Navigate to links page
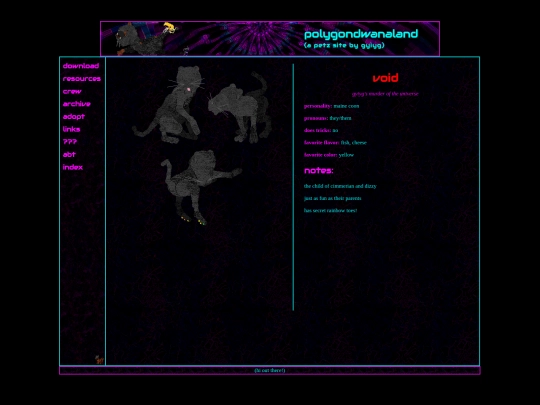Viewport: 540px width, 405px height. (x=71, y=129)
